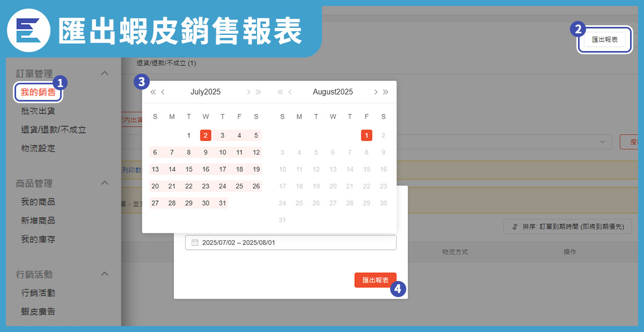Open 批次出貨 in sidebar
The width and height of the screenshot is (644, 332).
(x=38, y=111)
